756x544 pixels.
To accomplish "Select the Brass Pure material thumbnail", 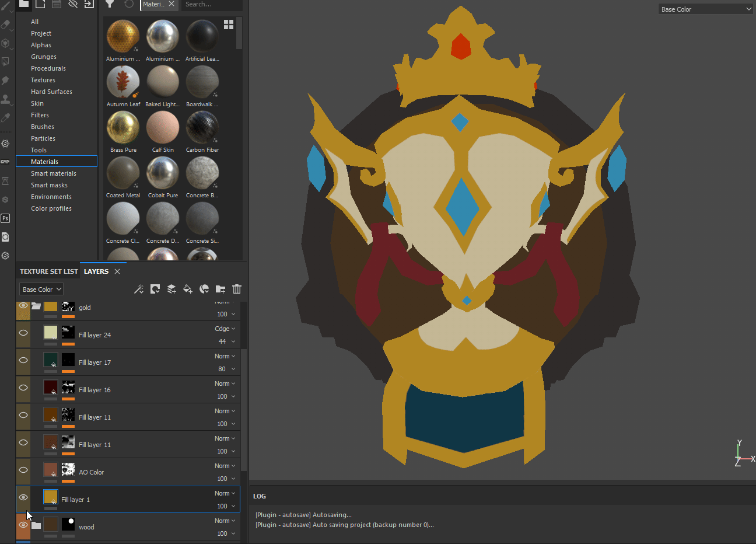I will (x=123, y=128).
